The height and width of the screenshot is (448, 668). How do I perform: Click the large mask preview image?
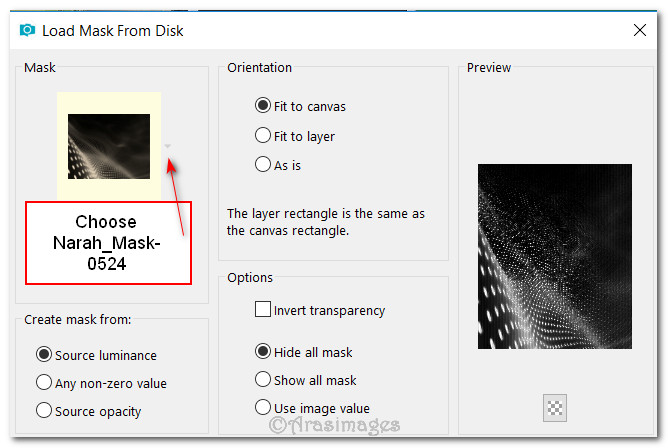point(554,256)
